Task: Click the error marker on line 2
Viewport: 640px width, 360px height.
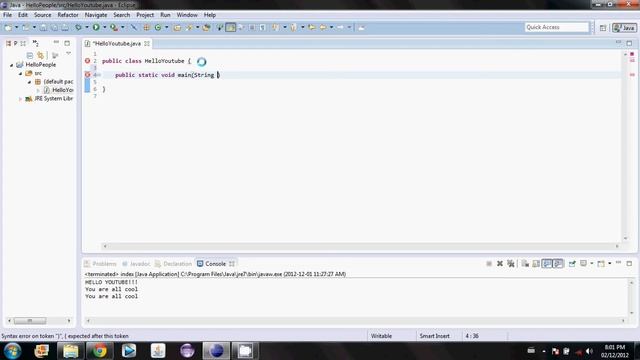Action: [87, 61]
